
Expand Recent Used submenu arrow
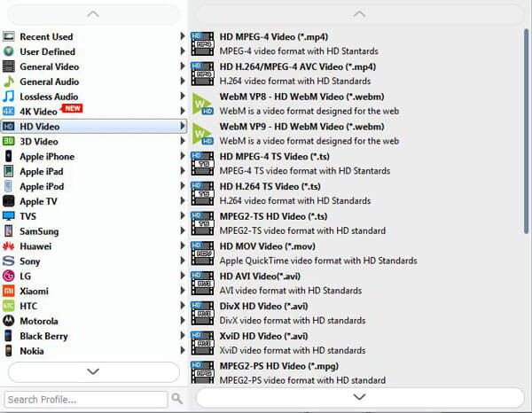pyautogui.click(x=183, y=36)
